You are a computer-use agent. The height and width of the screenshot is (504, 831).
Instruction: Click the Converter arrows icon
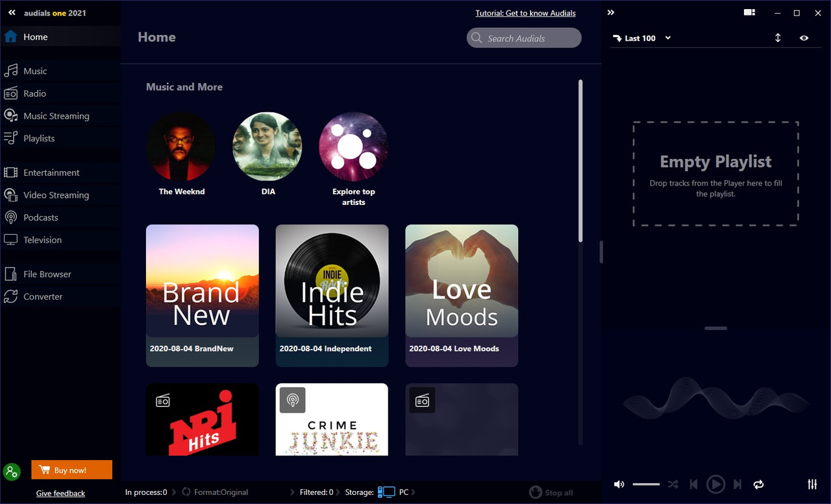[x=10, y=296]
